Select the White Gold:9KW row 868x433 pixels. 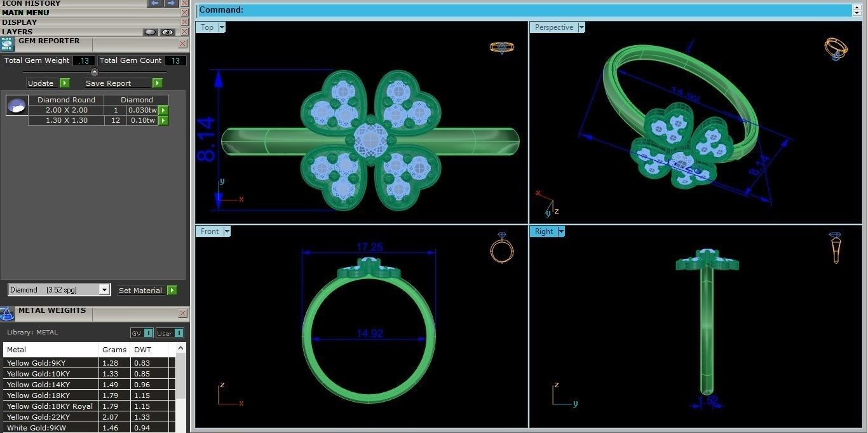tap(89, 428)
